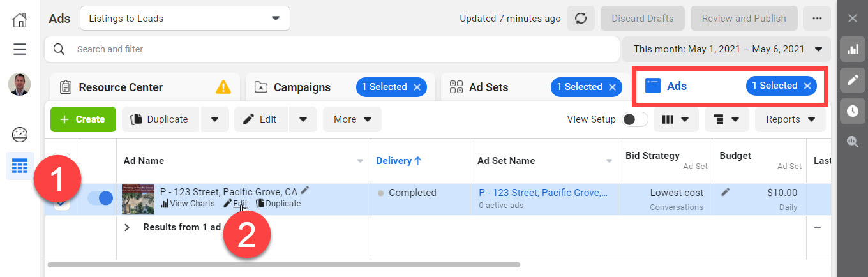The height and width of the screenshot is (277, 868).
Task: Open the history clock icon in right panel
Action: click(853, 111)
